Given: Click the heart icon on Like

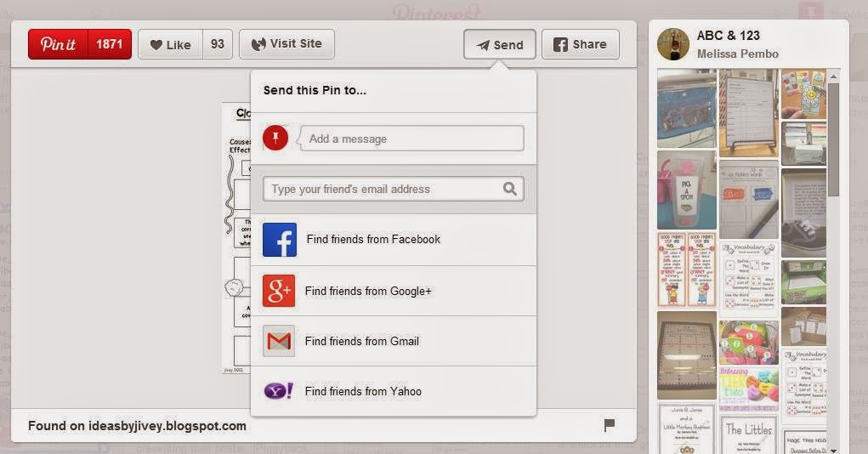Looking at the screenshot, I should [156, 45].
